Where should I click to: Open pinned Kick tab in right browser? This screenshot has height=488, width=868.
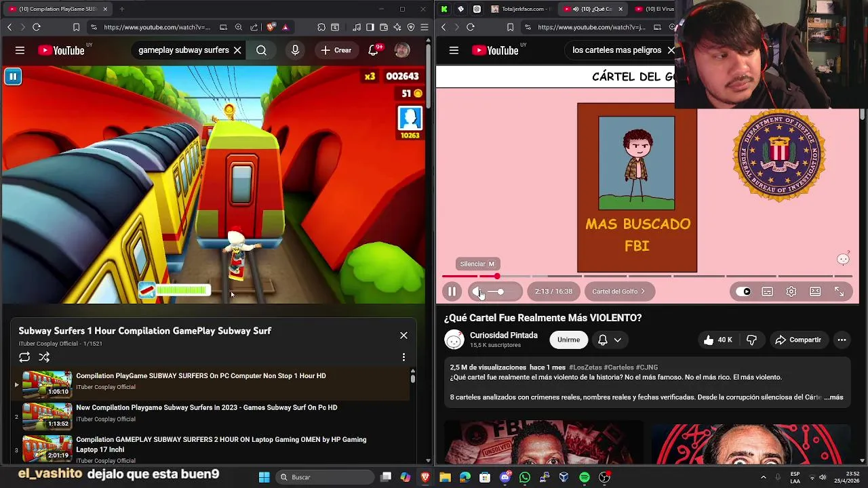point(444,9)
